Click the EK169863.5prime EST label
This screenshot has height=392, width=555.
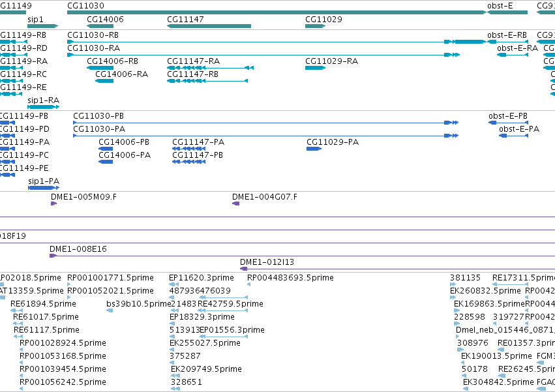490,304
